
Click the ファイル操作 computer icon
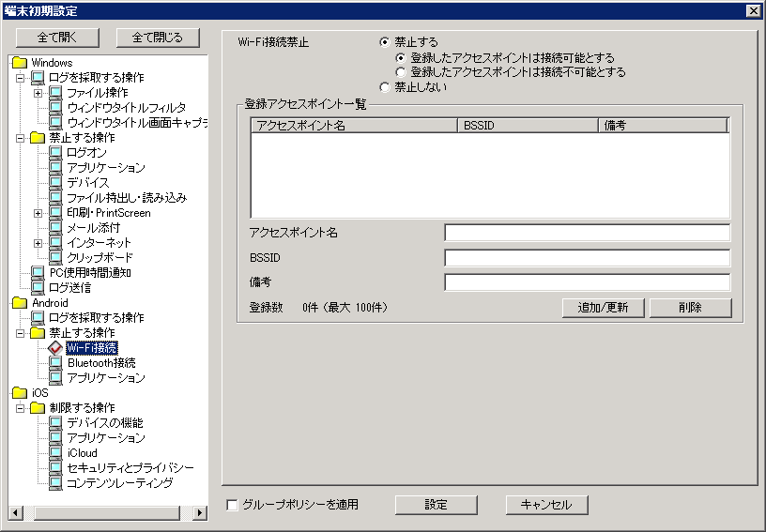55,92
